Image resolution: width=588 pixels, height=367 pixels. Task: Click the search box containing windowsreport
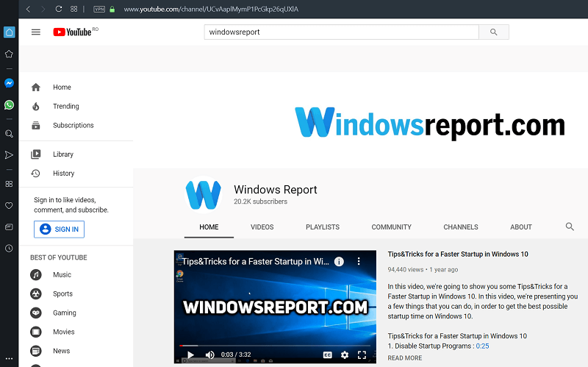(341, 32)
